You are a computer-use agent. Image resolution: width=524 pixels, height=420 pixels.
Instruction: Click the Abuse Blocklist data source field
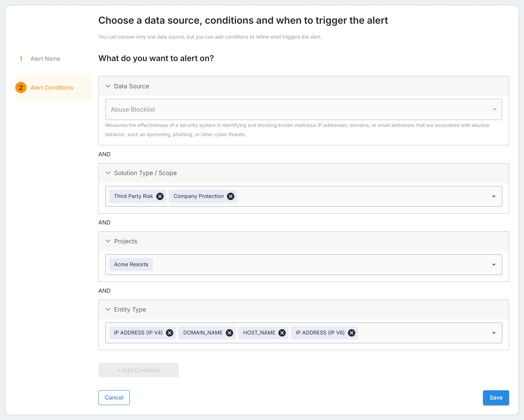point(304,109)
